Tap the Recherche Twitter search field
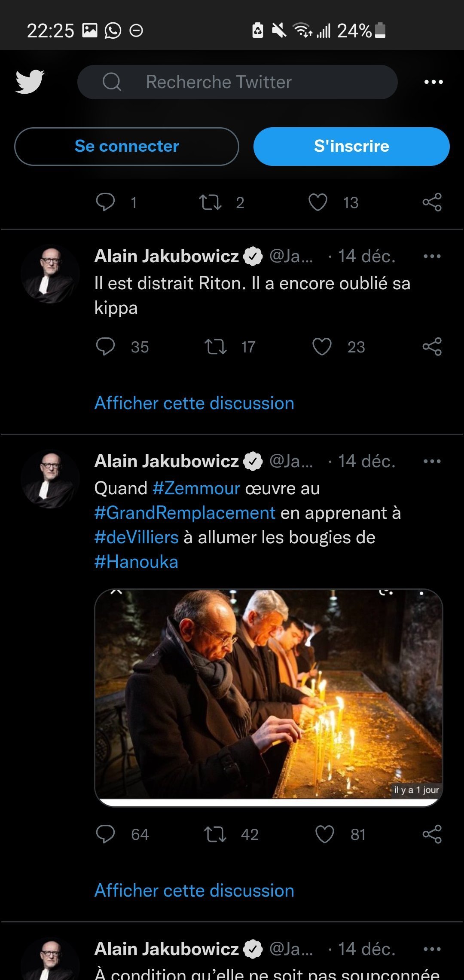Image resolution: width=464 pixels, height=980 pixels. pyautogui.click(x=237, y=82)
